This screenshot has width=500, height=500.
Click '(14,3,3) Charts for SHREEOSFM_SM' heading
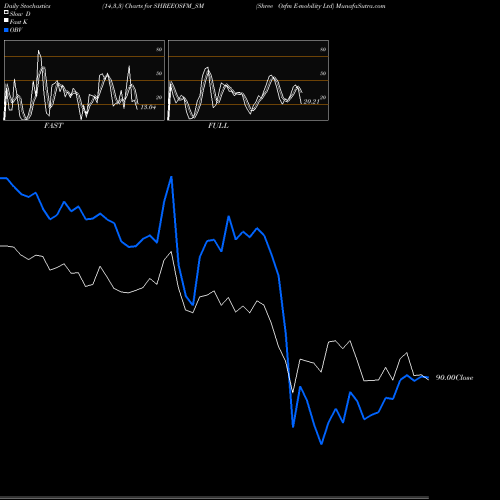click(153, 6)
